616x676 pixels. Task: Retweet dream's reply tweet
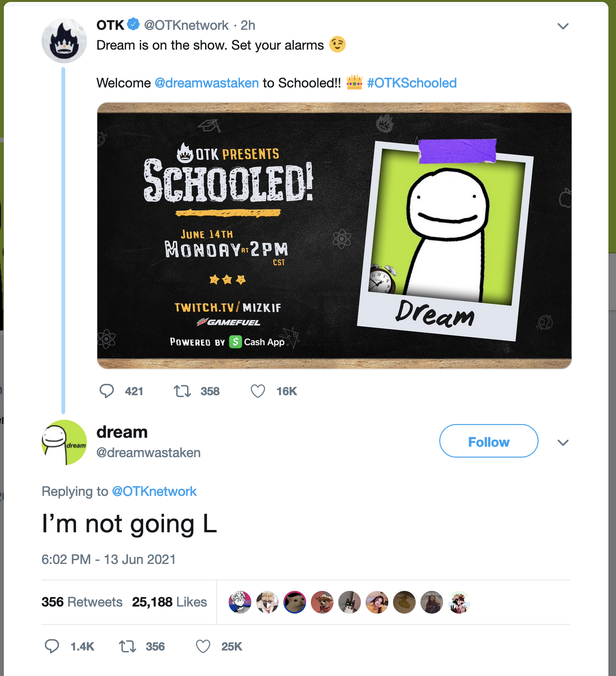coord(128,646)
